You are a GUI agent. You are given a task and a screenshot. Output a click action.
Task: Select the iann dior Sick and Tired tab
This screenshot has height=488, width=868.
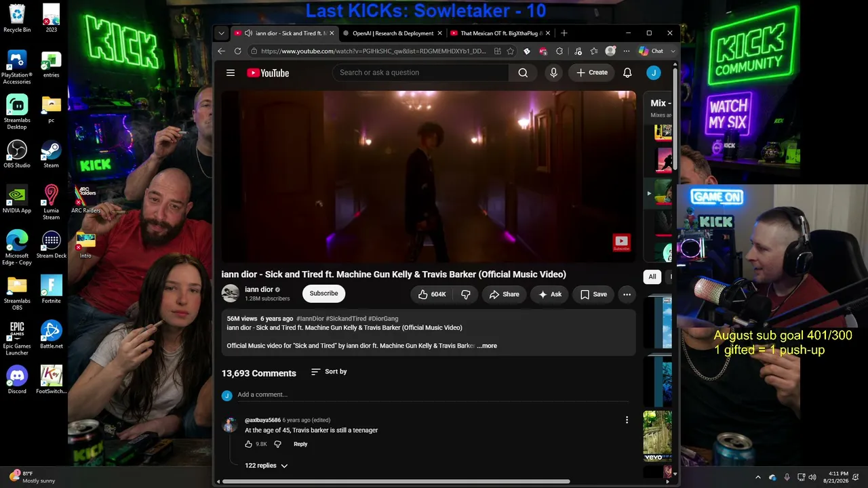pyautogui.click(x=285, y=33)
